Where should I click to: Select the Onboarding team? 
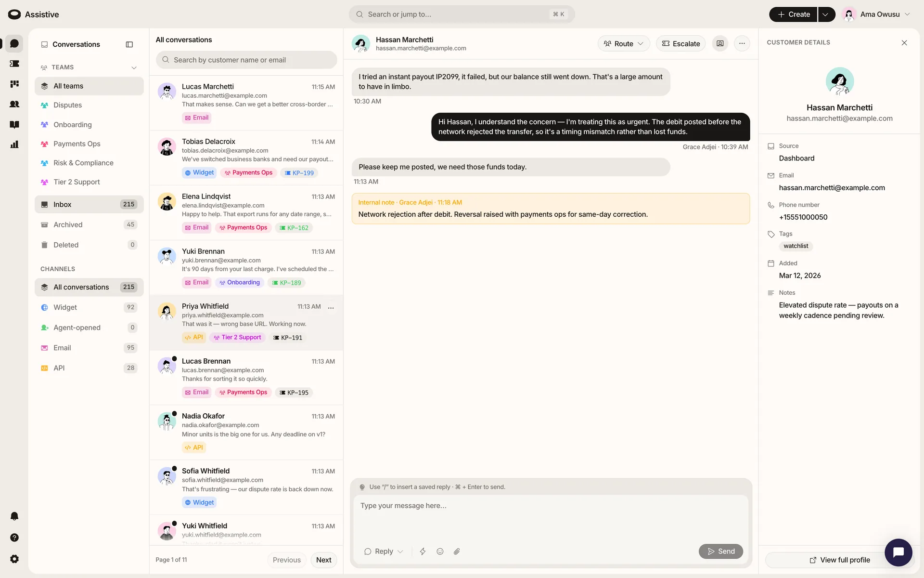(89, 124)
